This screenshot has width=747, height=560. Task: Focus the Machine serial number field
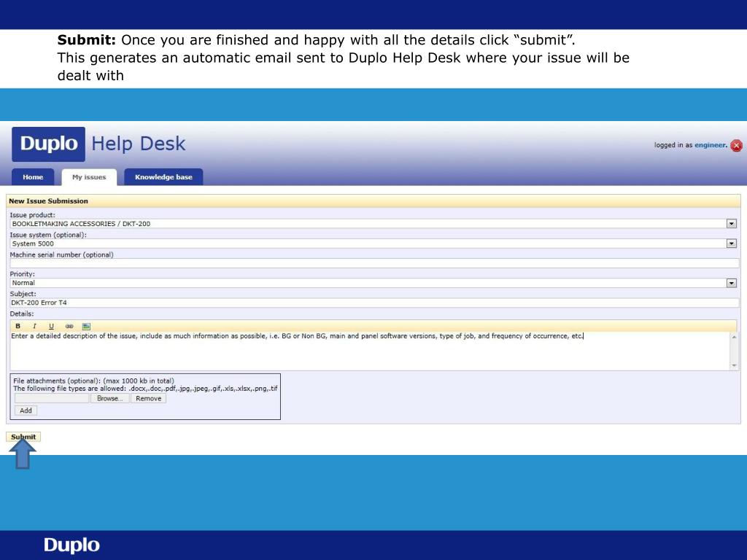tap(374, 262)
